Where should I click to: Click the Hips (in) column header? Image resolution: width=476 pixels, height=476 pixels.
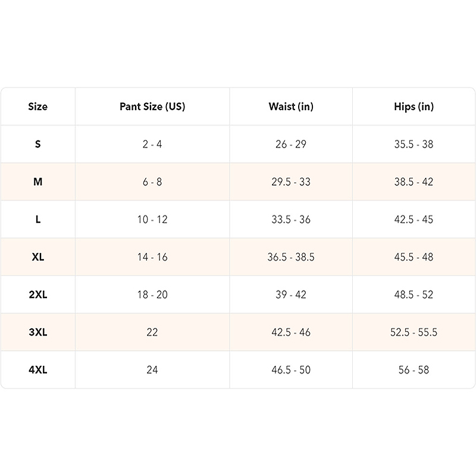pos(414,107)
